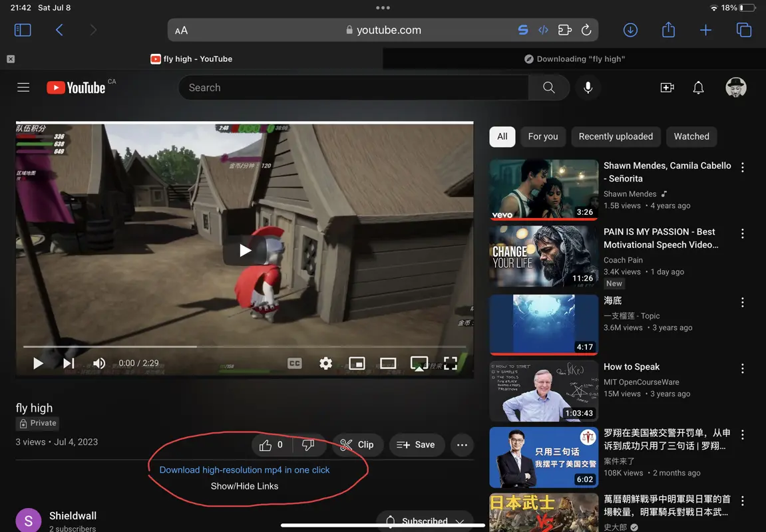766x532 pixels.
Task: Open the Señorita video thumbnail
Action: pyautogui.click(x=544, y=190)
